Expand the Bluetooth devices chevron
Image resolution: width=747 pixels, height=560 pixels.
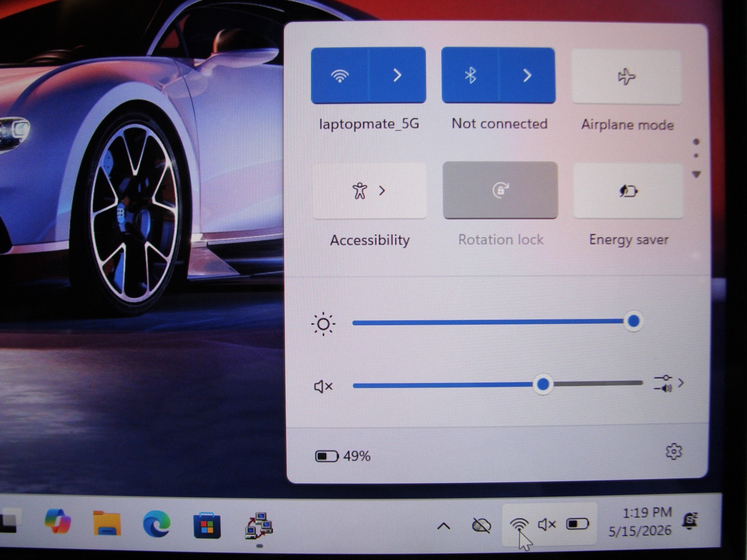[527, 75]
